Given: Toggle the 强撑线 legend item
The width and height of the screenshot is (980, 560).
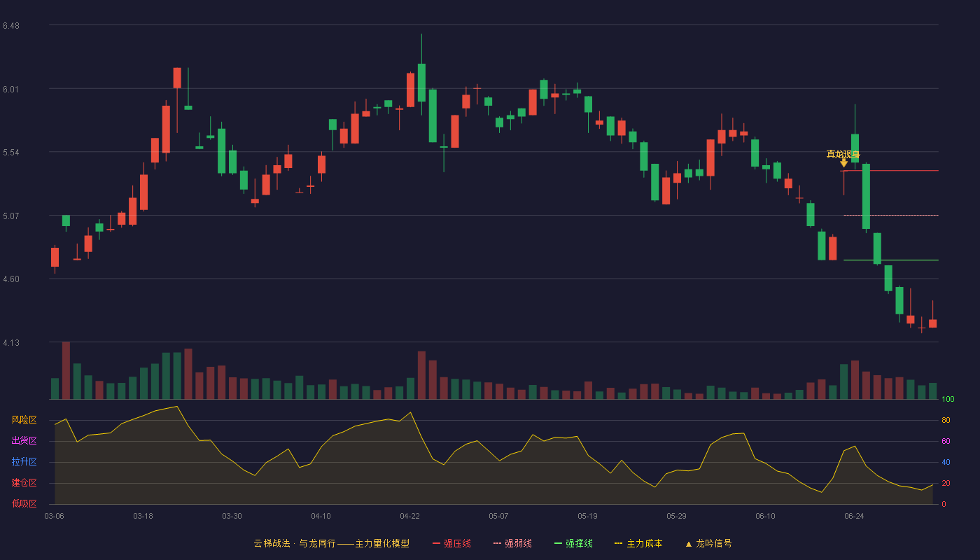Looking at the screenshot, I should click(x=573, y=543).
